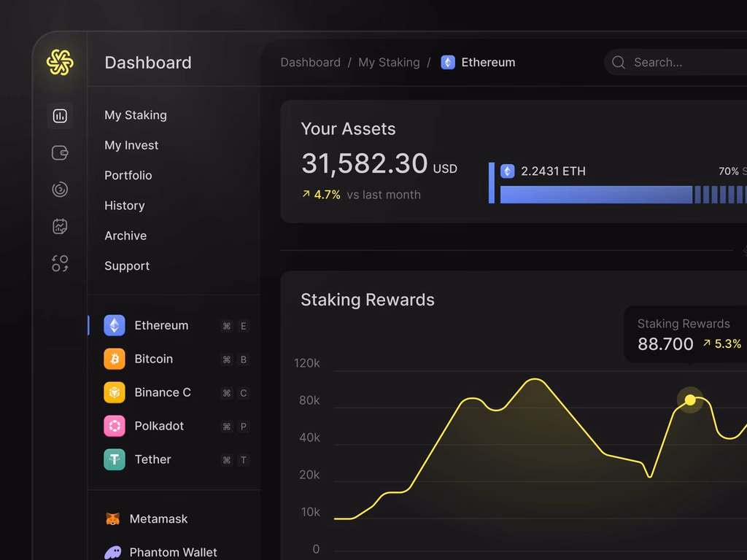Click the blue ETH staking progress bar

(x=624, y=195)
